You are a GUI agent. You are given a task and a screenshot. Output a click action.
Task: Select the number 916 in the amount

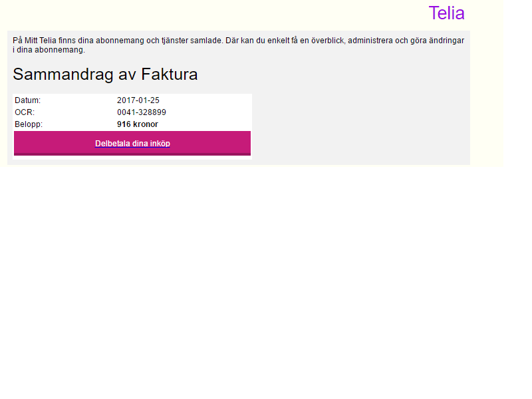coord(124,124)
